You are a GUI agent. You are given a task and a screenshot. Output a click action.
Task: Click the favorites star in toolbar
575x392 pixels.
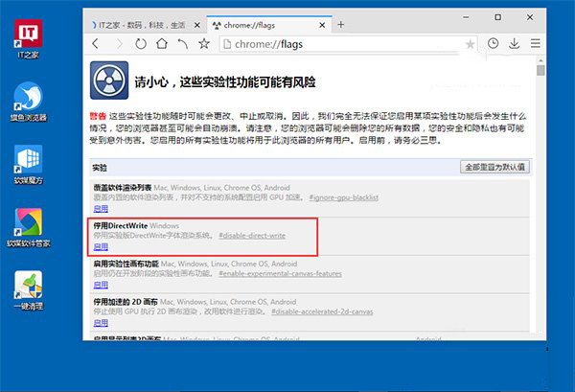[x=204, y=44]
